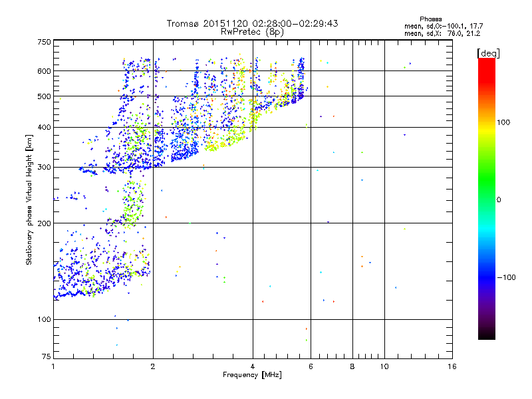Click the '16' frequency axis tick label
Screen dimensions: 532x399
point(452,366)
